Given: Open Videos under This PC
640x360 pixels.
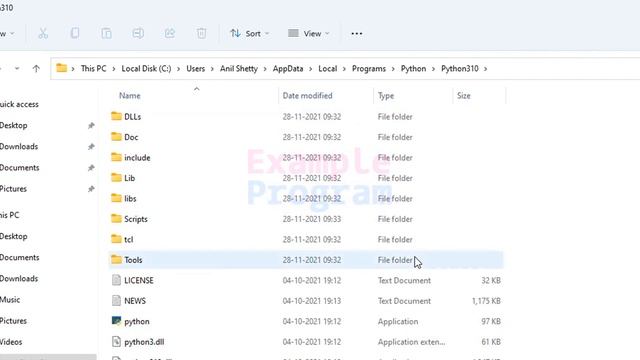Looking at the screenshot, I should 11,342.
